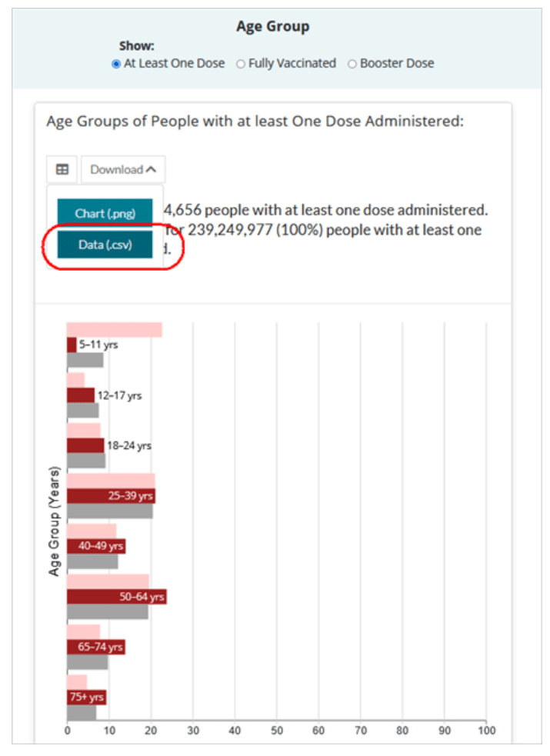550x756 pixels.
Task: Click the pink 5-11 yrs bar
Action: coord(115,330)
